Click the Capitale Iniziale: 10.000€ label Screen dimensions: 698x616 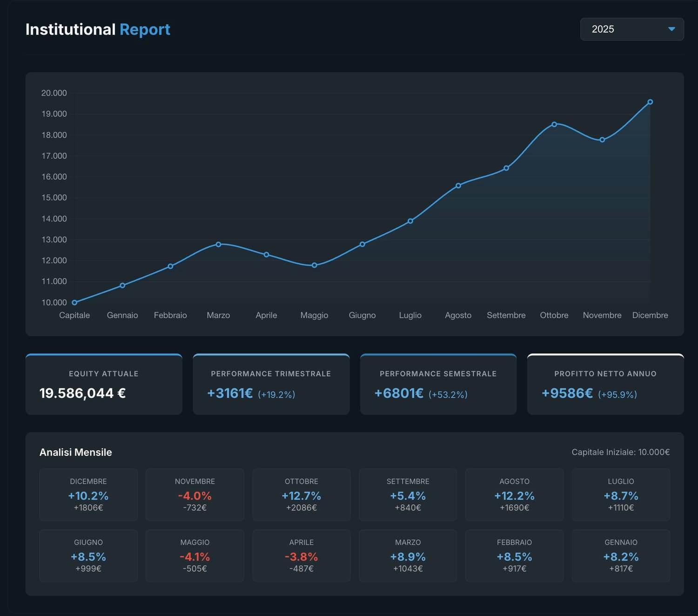pyautogui.click(x=621, y=452)
